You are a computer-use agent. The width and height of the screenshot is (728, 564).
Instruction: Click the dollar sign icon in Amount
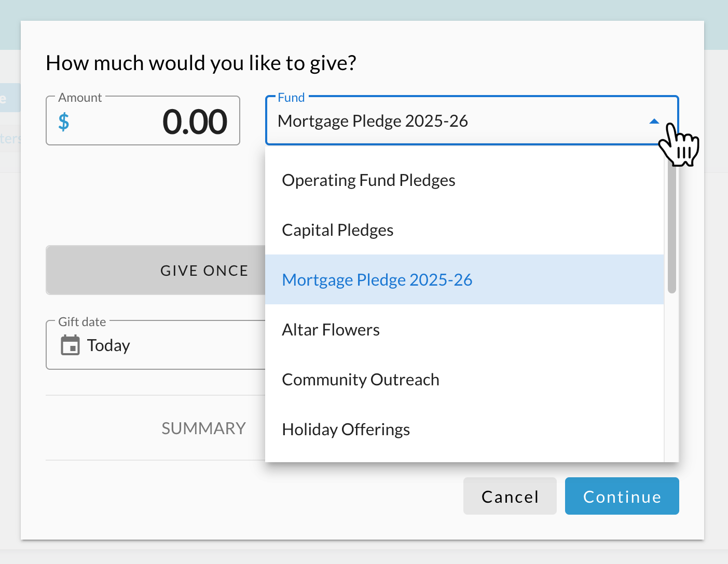(64, 122)
